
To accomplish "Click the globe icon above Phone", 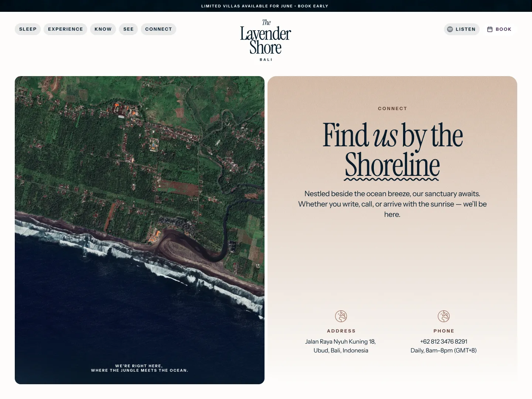I will pos(444,316).
